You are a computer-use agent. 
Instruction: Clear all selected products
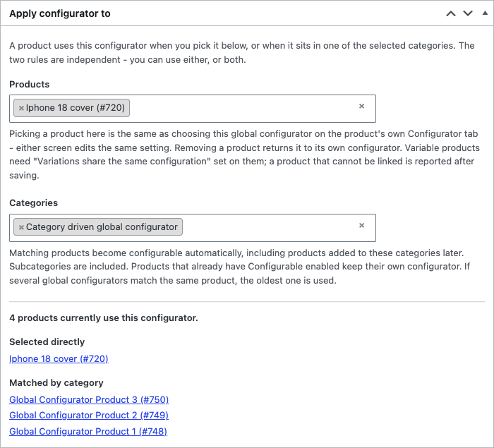point(361,106)
